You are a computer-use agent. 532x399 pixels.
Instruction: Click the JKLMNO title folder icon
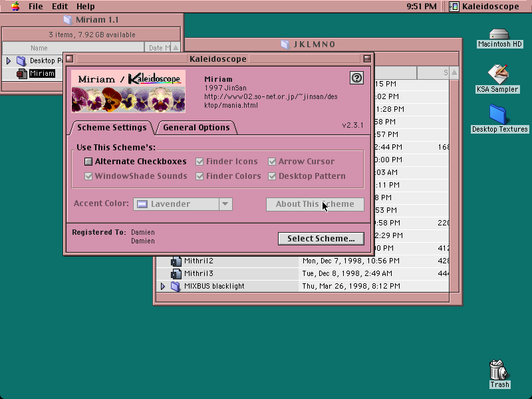coord(285,45)
